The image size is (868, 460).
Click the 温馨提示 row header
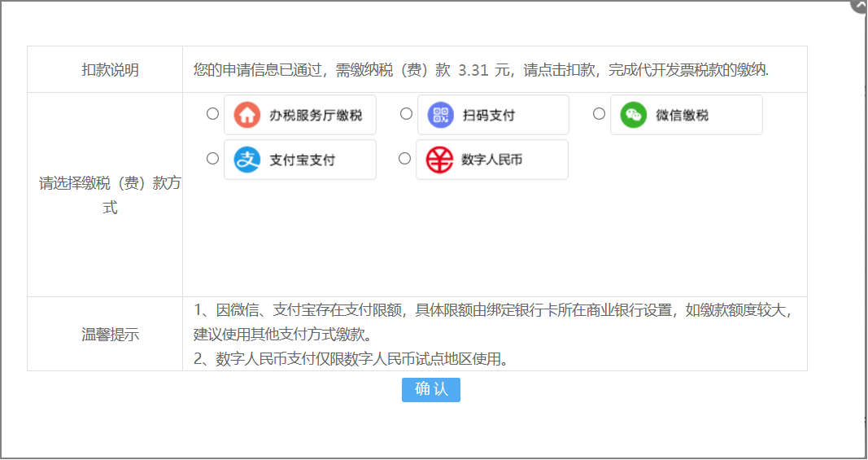point(105,334)
